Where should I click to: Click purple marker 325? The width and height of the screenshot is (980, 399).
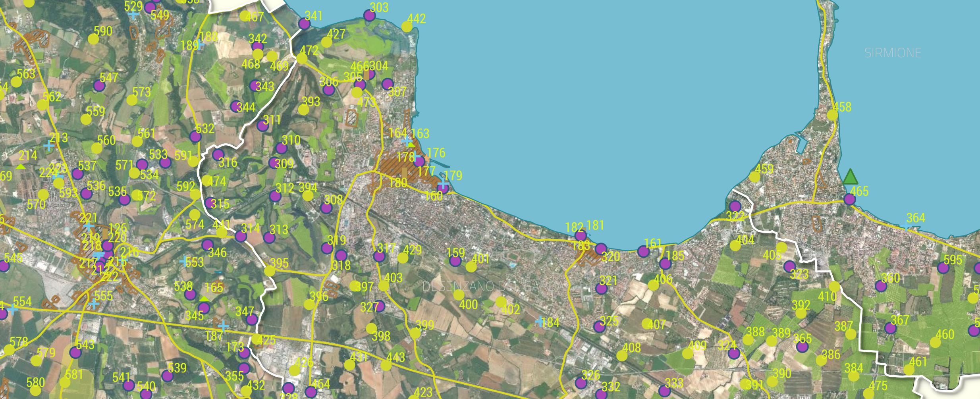click(599, 327)
